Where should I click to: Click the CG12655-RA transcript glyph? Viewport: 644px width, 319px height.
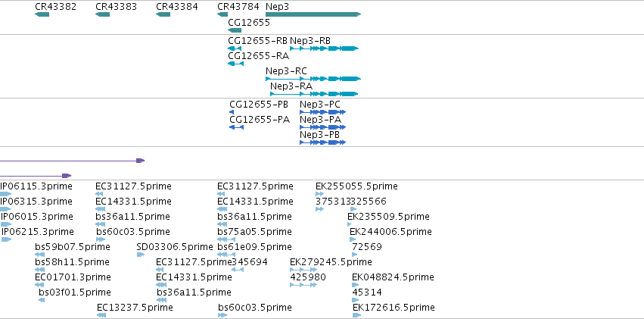point(236,64)
